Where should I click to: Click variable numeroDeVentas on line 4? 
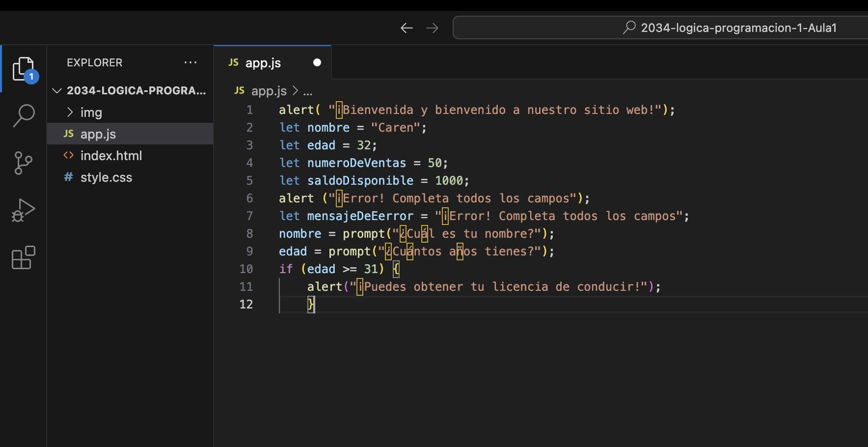coord(356,163)
